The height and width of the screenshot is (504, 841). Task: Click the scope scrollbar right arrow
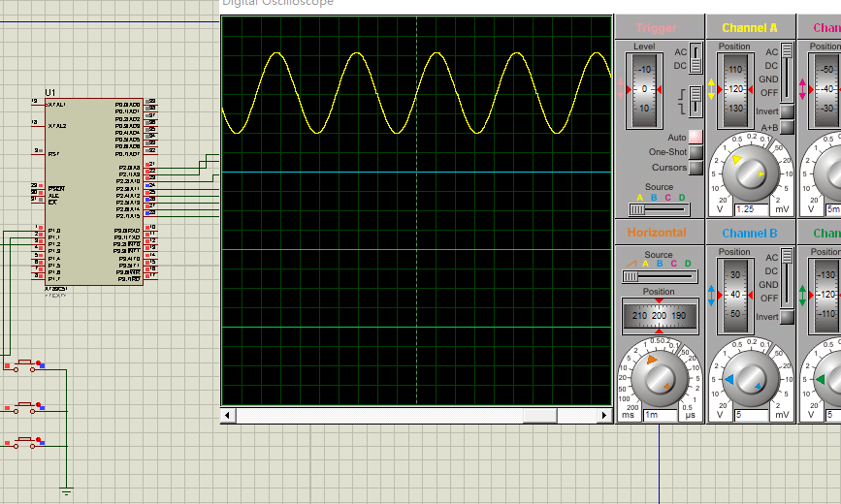[x=605, y=415]
